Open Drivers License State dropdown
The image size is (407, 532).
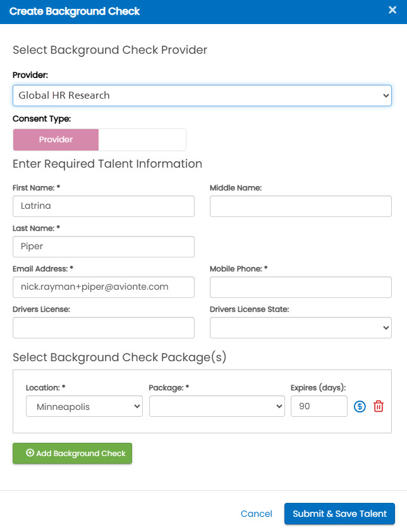301,328
